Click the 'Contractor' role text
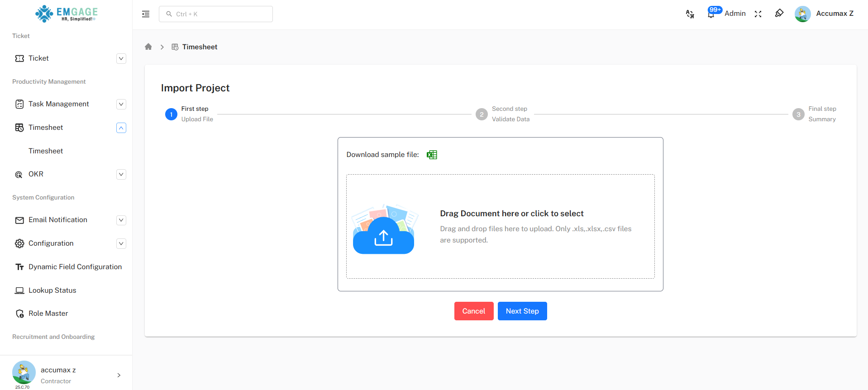868x390 pixels. [x=56, y=381]
